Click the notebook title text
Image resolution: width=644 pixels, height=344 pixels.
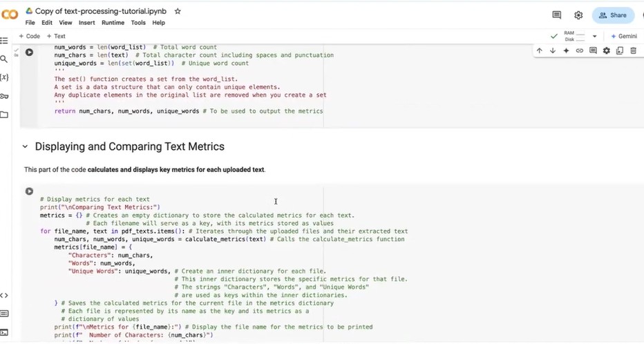coord(100,12)
